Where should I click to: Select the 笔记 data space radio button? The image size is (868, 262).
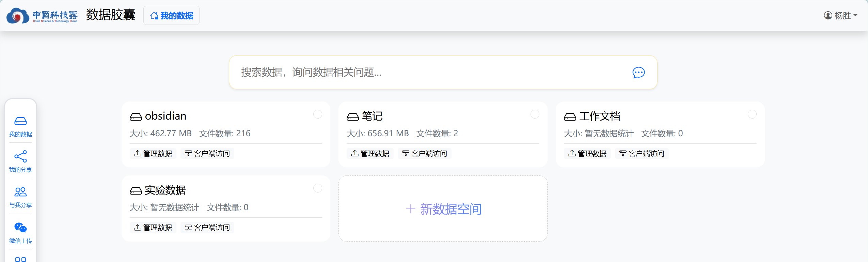[535, 114]
